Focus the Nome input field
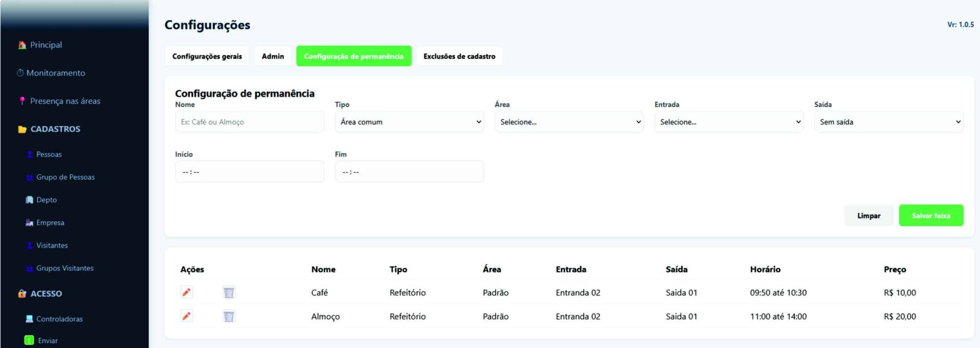 (249, 122)
